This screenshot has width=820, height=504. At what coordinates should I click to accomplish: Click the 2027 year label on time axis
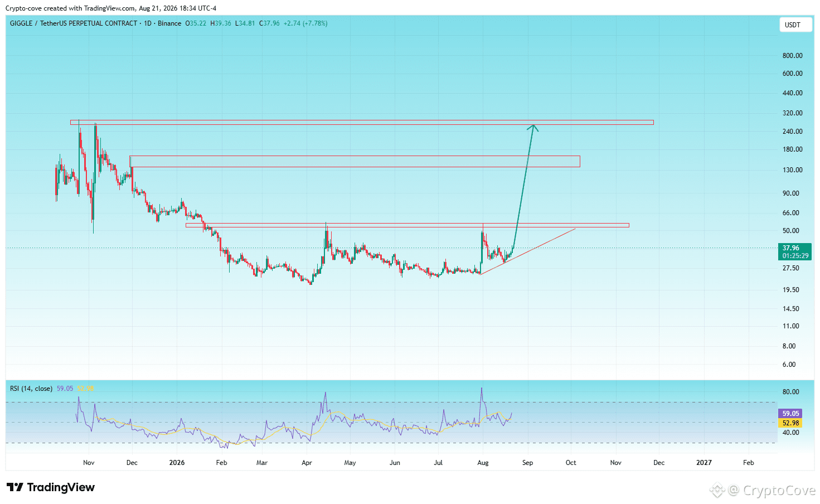704,463
